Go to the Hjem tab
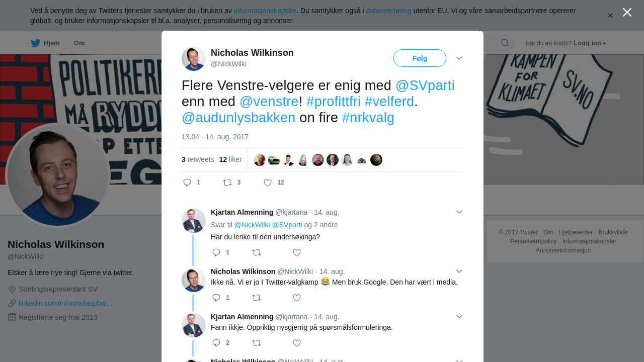The height and width of the screenshot is (362, 644). point(51,43)
